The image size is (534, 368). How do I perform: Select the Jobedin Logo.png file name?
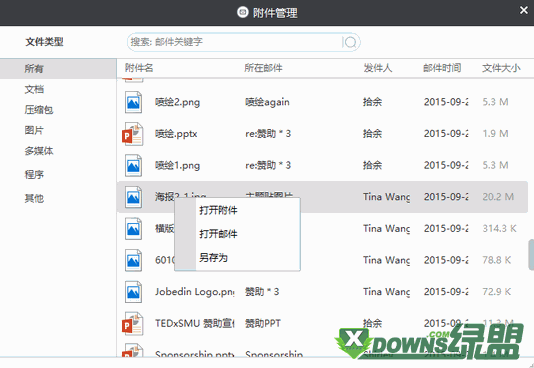click(x=195, y=292)
